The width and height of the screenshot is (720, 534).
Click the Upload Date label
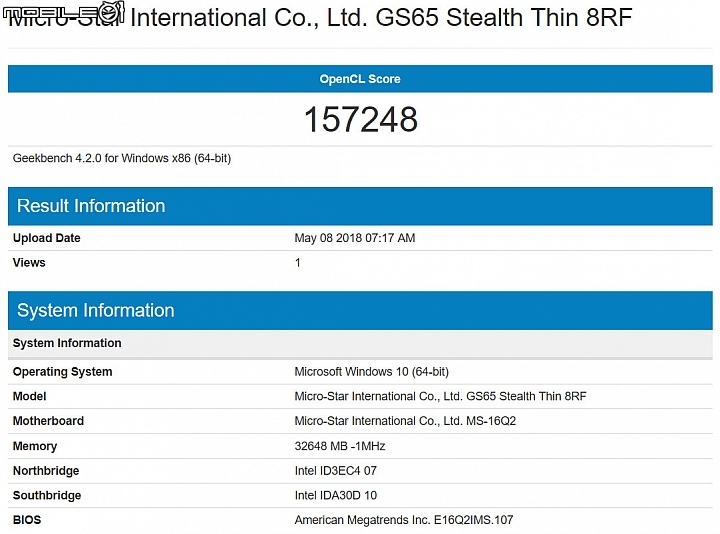tap(46, 238)
